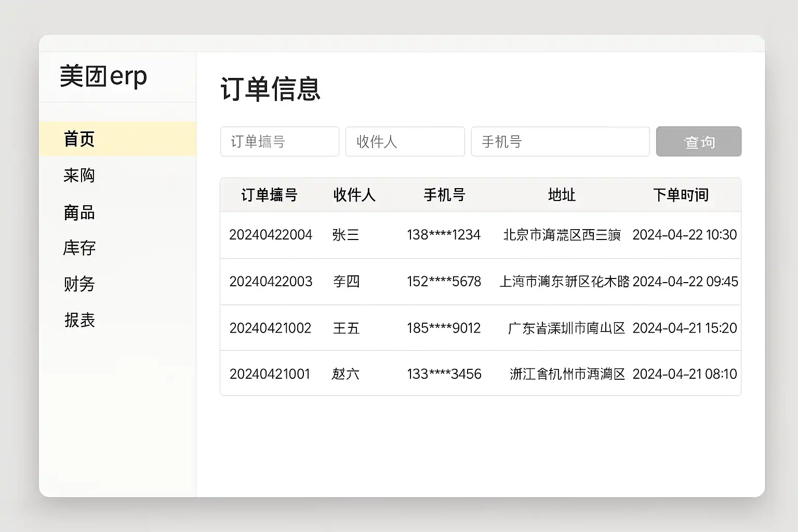This screenshot has width=798, height=532.
Task: Click order number 20240421001
Action: click(270, 374)
